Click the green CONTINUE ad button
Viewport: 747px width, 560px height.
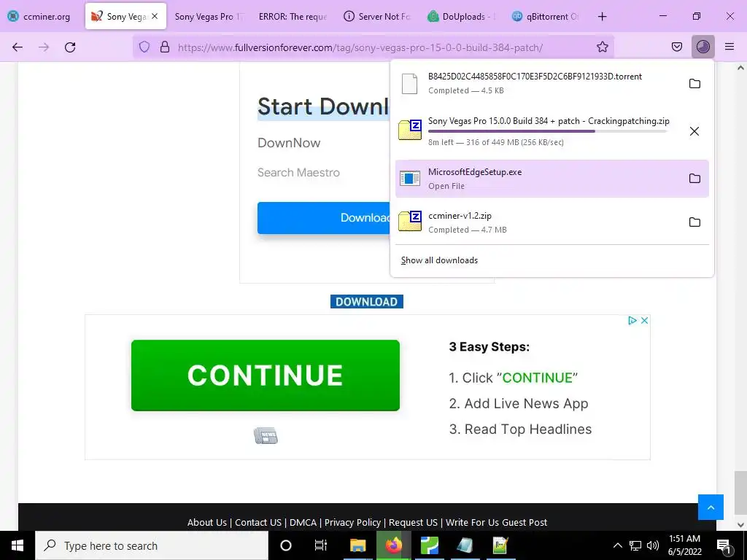[266, 376]
